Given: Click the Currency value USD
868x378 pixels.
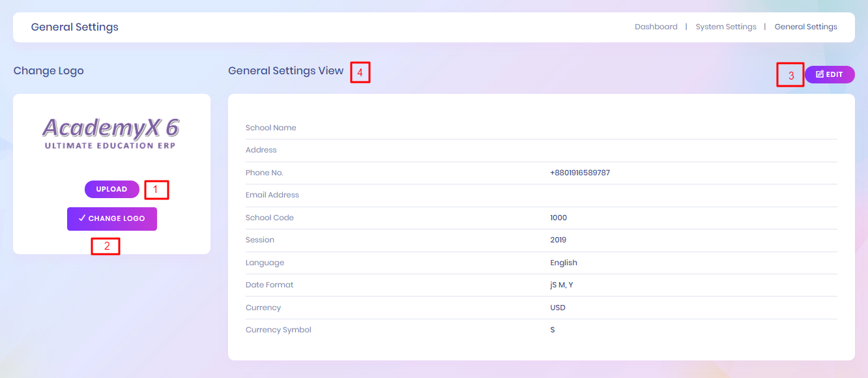Looking at the screenshot, I should pyautogui.click(x=558, y=308).
